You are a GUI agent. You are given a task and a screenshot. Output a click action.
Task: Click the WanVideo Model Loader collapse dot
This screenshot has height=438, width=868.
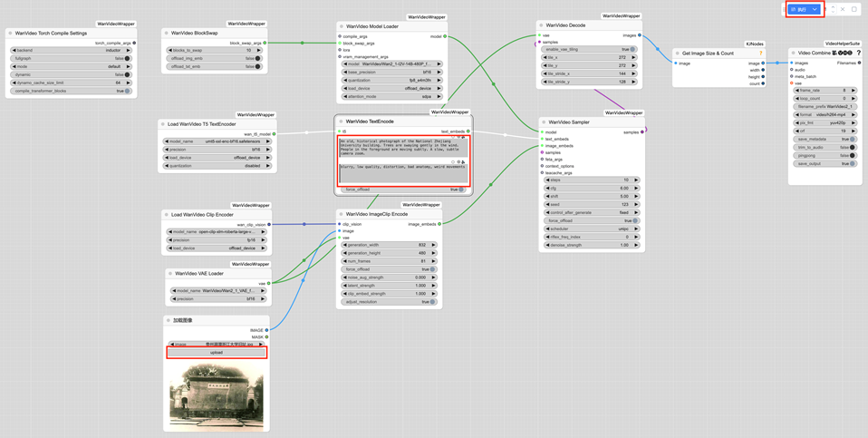click(342, 26)
